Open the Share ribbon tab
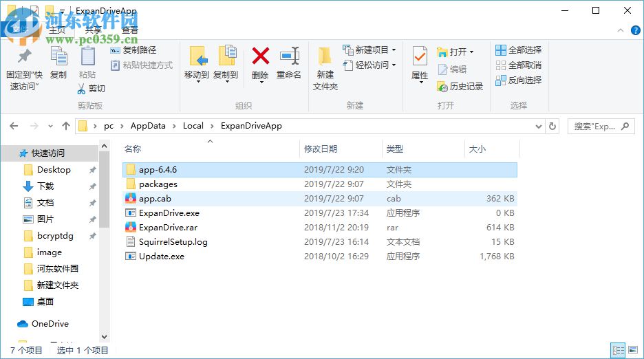Viewport: 644px width, 359px height. (94, 30)
